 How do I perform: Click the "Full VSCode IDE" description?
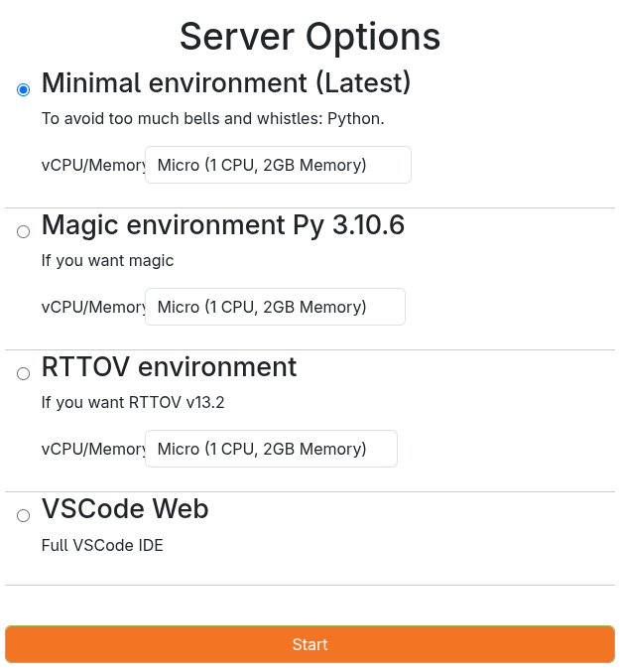102,545
